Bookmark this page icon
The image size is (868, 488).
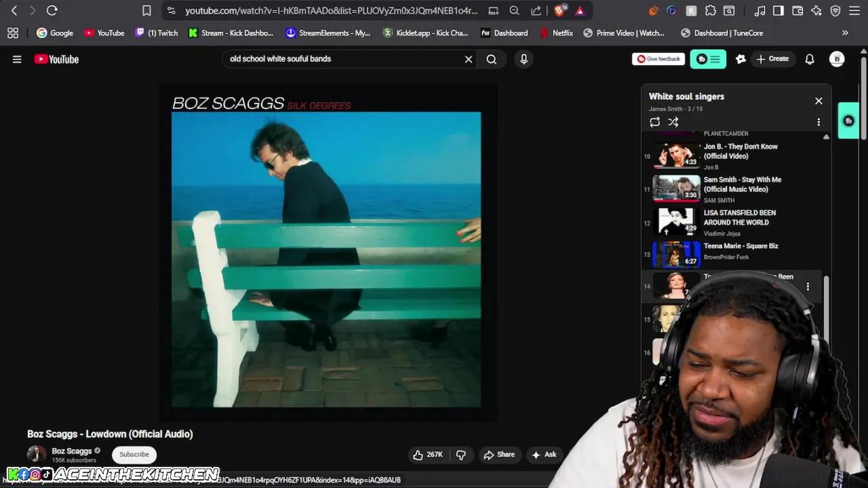point(146,11)
